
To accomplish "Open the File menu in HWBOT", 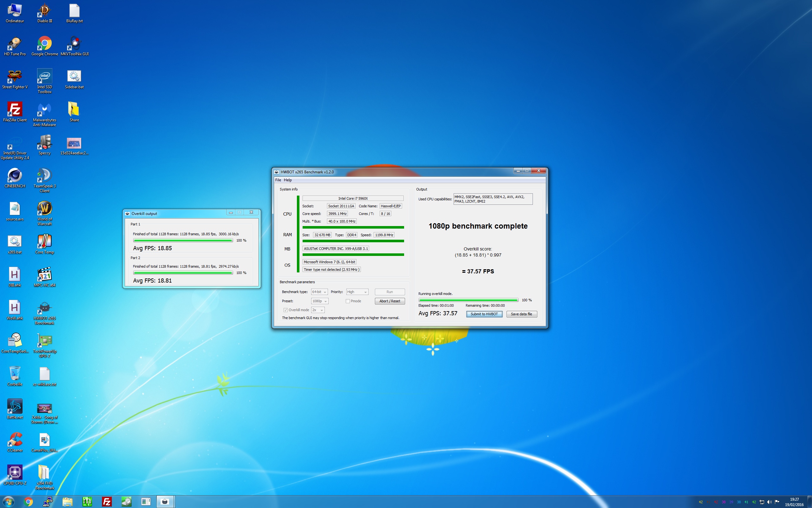I will 278,180.
